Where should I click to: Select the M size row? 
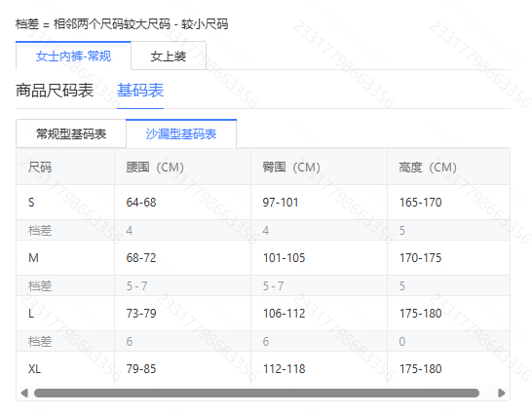(263, 258)
